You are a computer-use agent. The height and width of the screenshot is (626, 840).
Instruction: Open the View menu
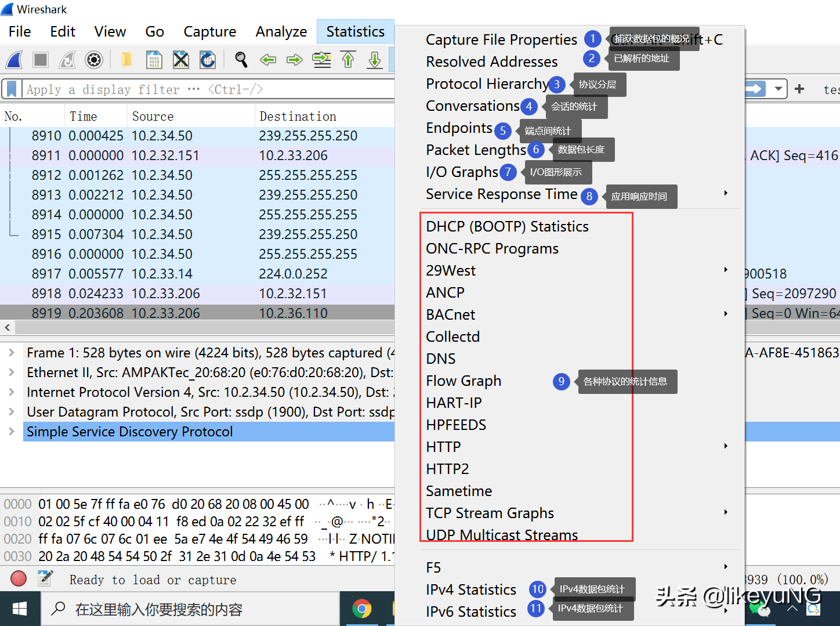[x=110, y=31]
